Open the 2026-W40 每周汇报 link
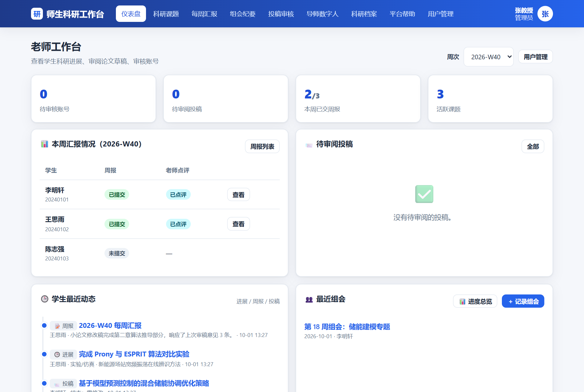 [110, 325]
